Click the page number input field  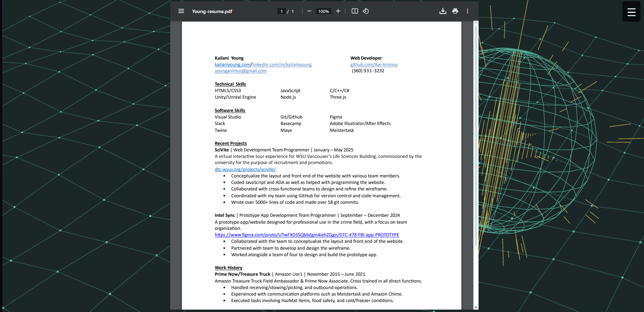pos(281,11)
